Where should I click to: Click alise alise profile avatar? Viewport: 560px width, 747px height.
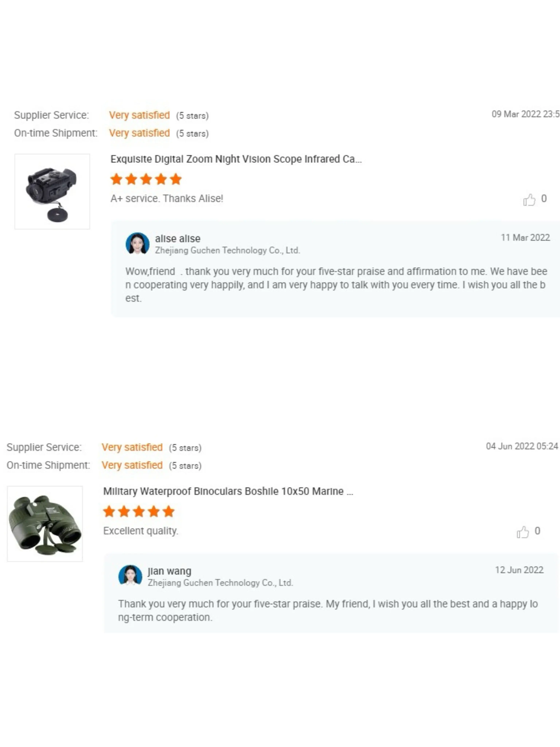click(x=137, y=243)
